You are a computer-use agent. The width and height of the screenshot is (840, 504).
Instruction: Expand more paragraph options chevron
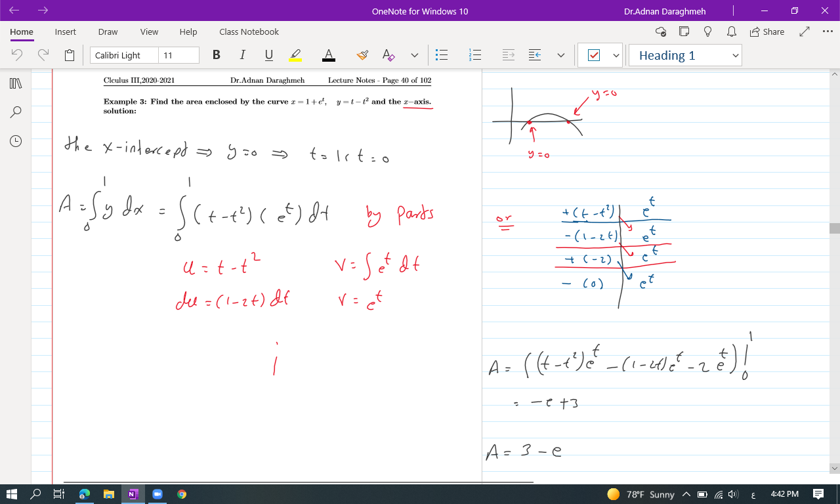tap(560, 55)
